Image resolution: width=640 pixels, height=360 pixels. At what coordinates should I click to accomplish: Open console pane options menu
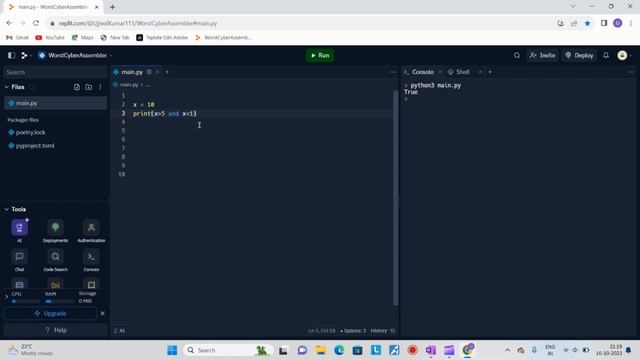[x=632, y=72]
